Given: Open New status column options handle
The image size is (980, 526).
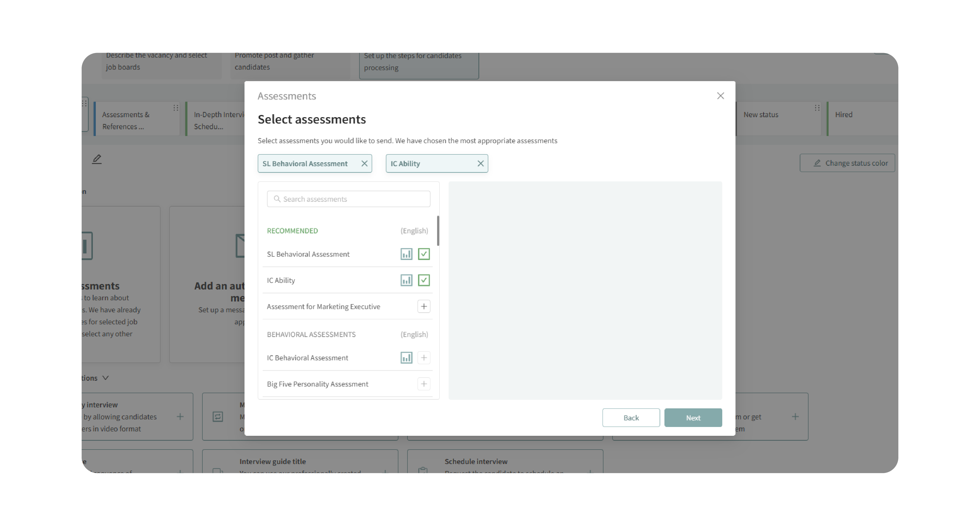Looking at the screenshot, I should point(817,108).
